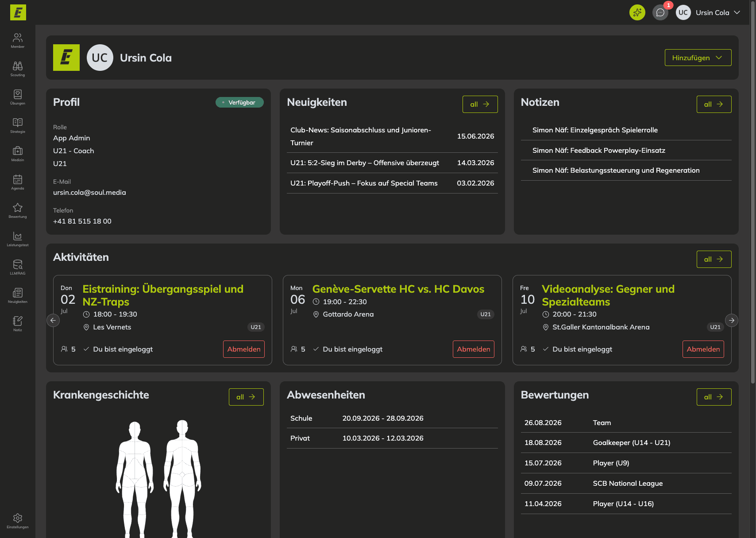Open chat messages with notification badge

660,12
